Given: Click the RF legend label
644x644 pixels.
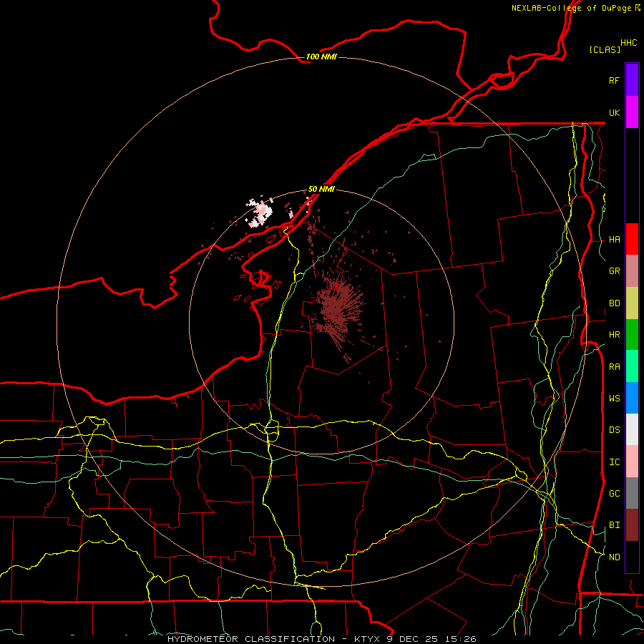Looking at the screenshot, I should (614, 80).
